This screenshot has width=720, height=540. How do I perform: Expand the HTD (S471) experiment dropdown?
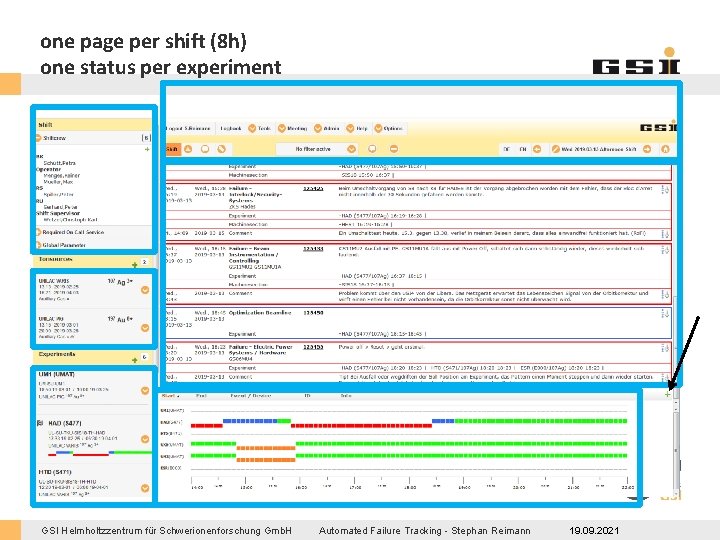pos(145,488)
